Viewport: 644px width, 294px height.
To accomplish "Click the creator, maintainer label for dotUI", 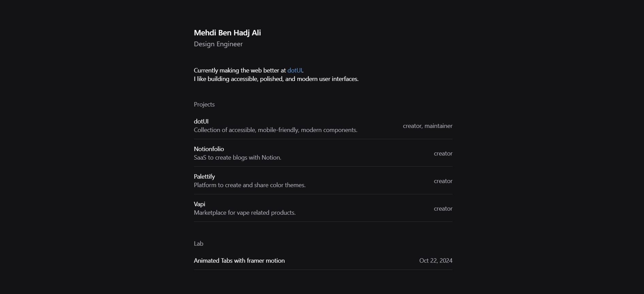I will (x=427, y=126).
